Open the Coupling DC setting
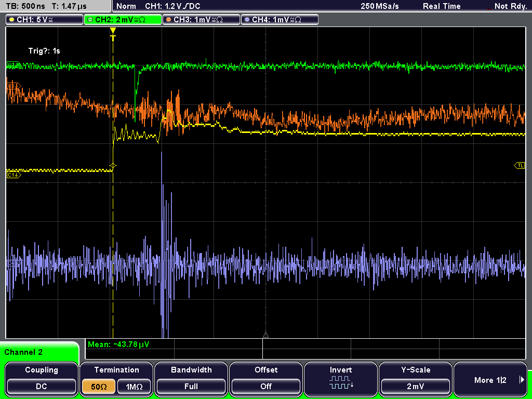 (x=42, y=386)
